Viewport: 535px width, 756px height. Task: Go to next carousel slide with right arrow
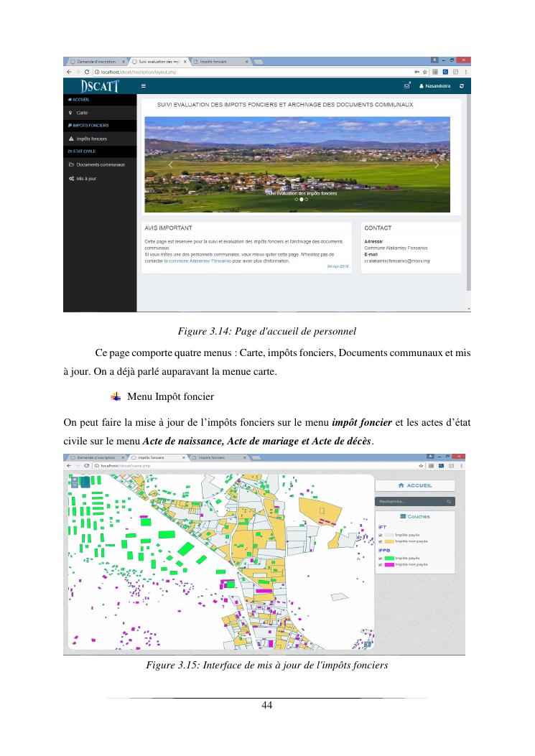pyautogui.click(x=437, y=164)
